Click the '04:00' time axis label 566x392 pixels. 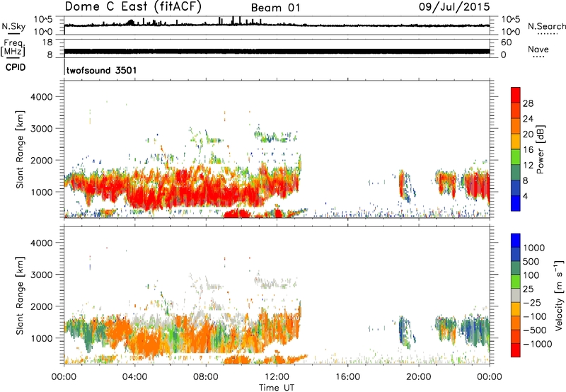pos(134,377)
